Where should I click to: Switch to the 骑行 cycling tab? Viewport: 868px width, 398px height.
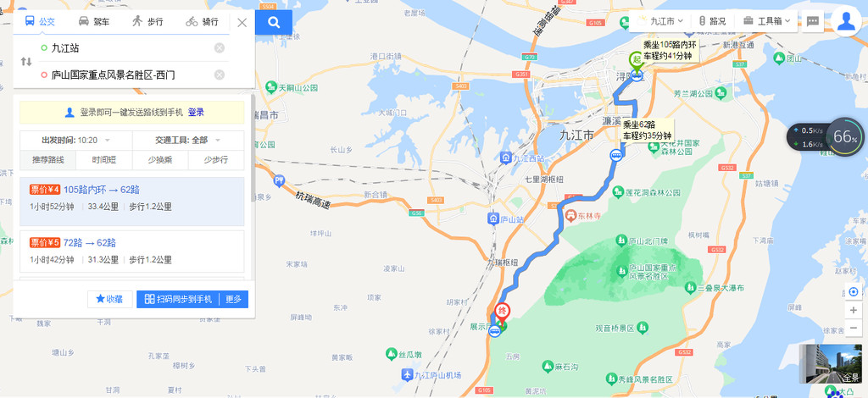202,22
